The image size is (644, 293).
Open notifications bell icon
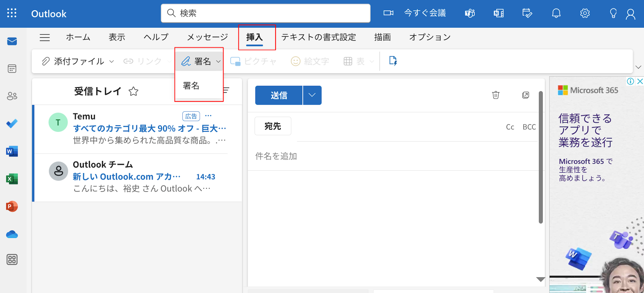pos(556,13)
